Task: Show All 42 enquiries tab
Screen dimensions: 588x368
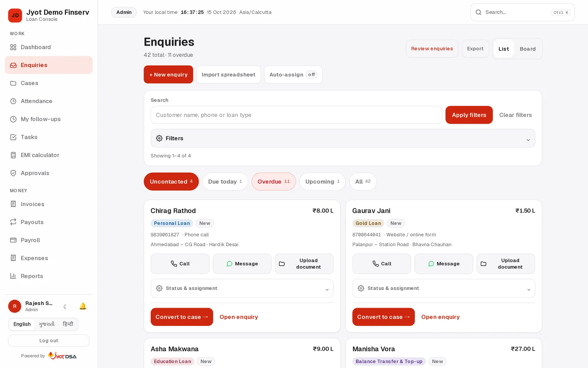Action: (x=363, y=182)
